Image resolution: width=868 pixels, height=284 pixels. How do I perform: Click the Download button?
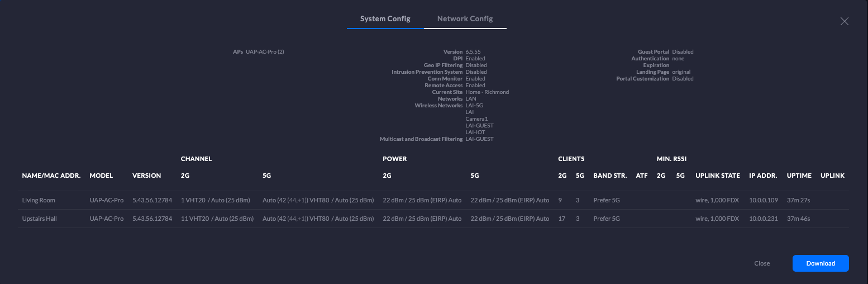[x=821, y=263]
